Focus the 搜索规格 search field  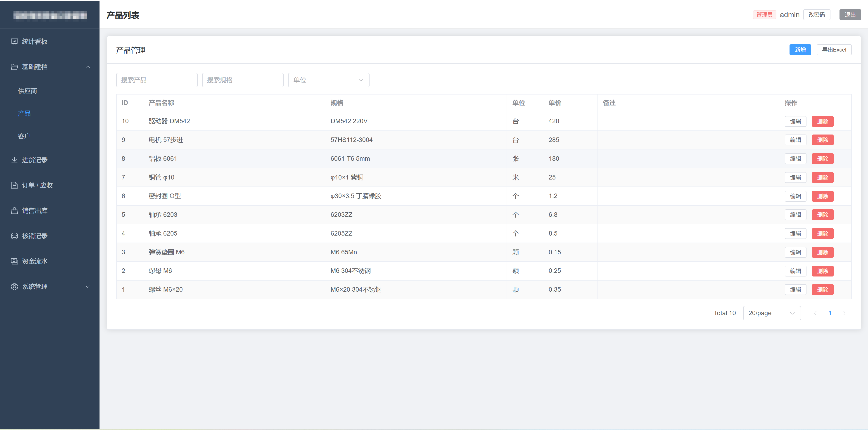pyautogui.click(x=243, y=80)
